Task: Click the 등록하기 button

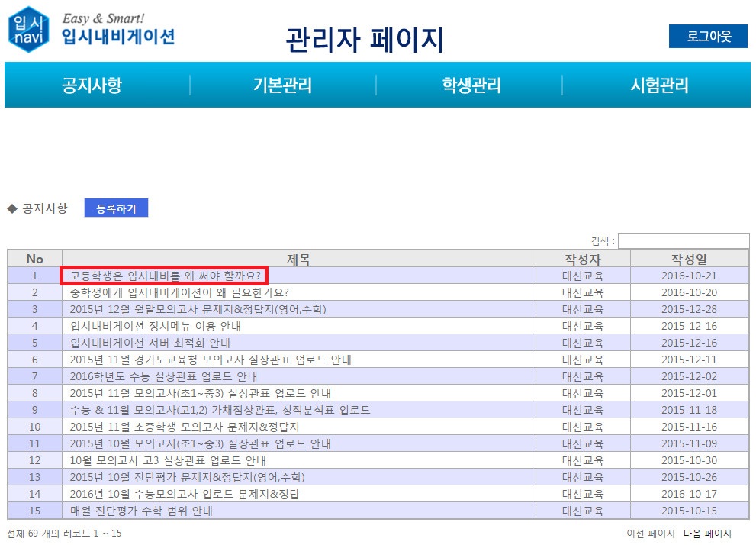Action: pos(116,208)
